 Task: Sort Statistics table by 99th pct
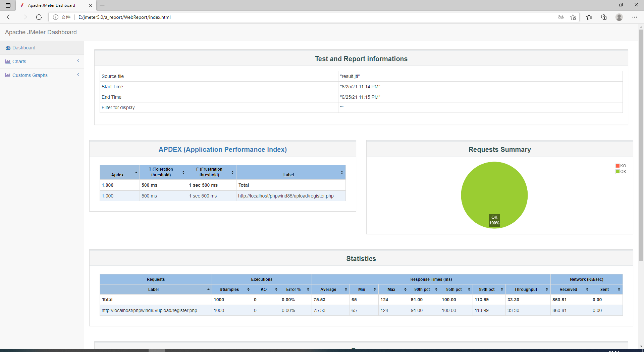click(489, 290)
